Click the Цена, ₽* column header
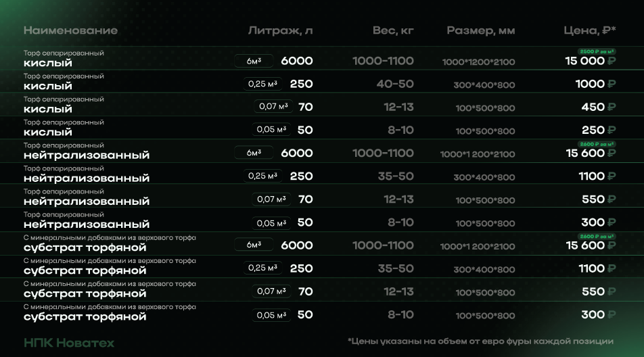Screen dimensions: 644x357 [x=590, y=30]
